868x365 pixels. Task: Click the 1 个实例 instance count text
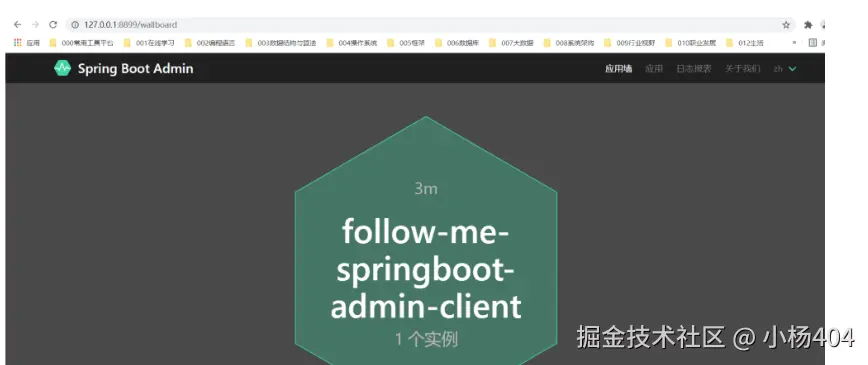tap(426, 339)
